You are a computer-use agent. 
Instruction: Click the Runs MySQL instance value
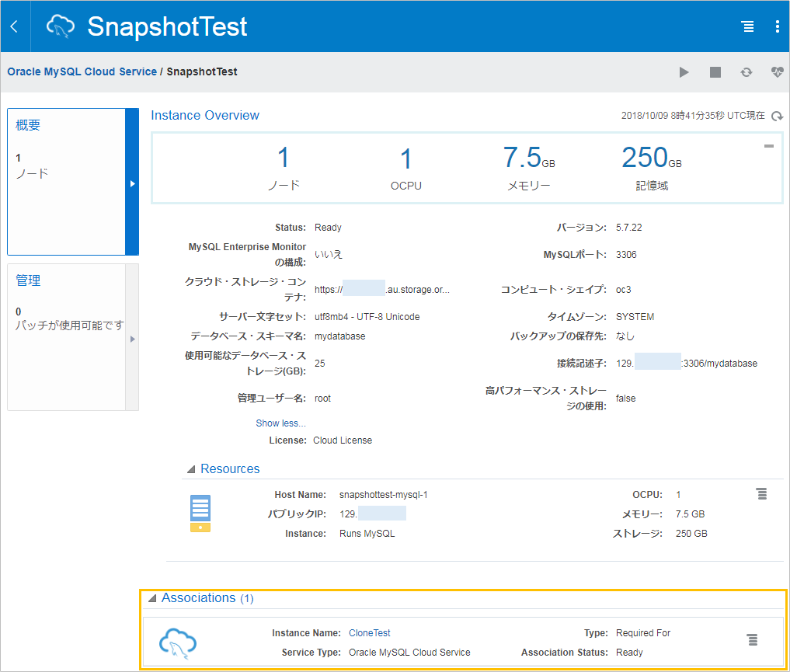click(x=367, y=534)
